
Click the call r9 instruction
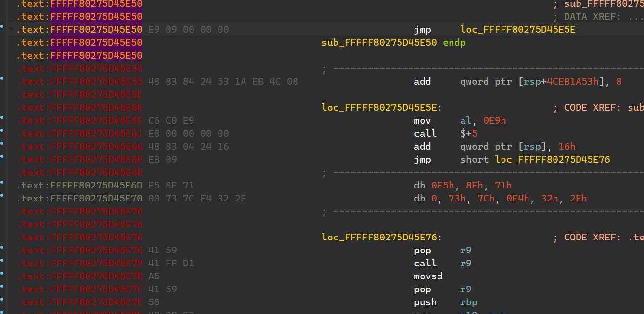pyautogui.click(x=443, y=264)
